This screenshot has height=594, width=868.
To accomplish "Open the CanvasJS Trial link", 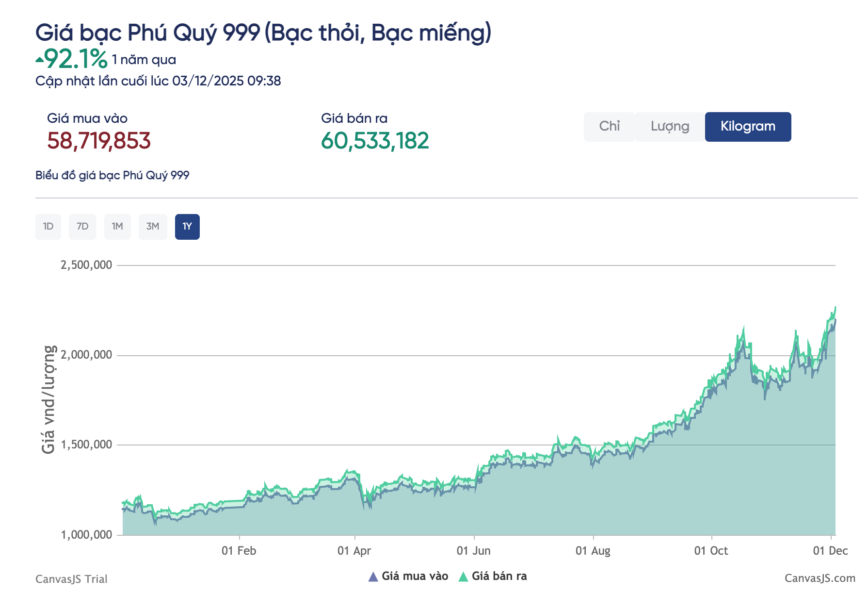I will click(71, 579).
